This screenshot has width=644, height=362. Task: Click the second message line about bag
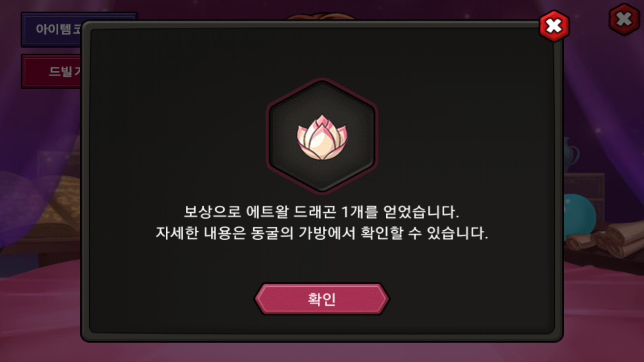(322, 233)
